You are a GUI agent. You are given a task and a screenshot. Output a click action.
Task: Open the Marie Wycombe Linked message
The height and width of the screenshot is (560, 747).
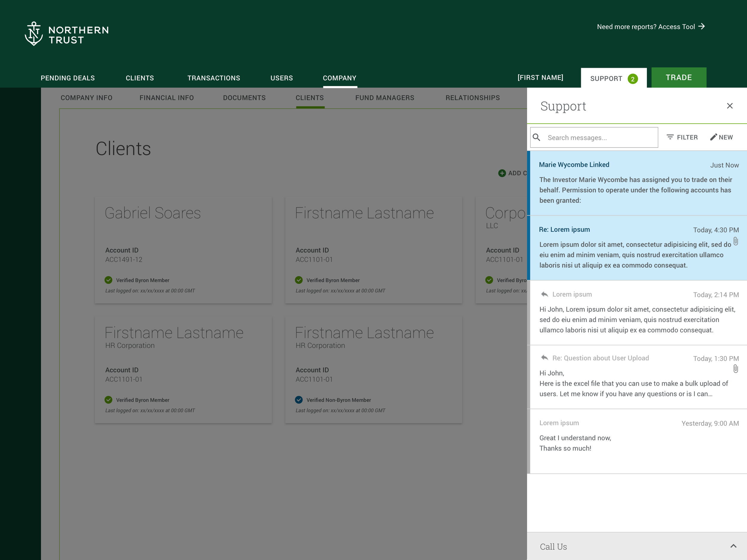637,183
